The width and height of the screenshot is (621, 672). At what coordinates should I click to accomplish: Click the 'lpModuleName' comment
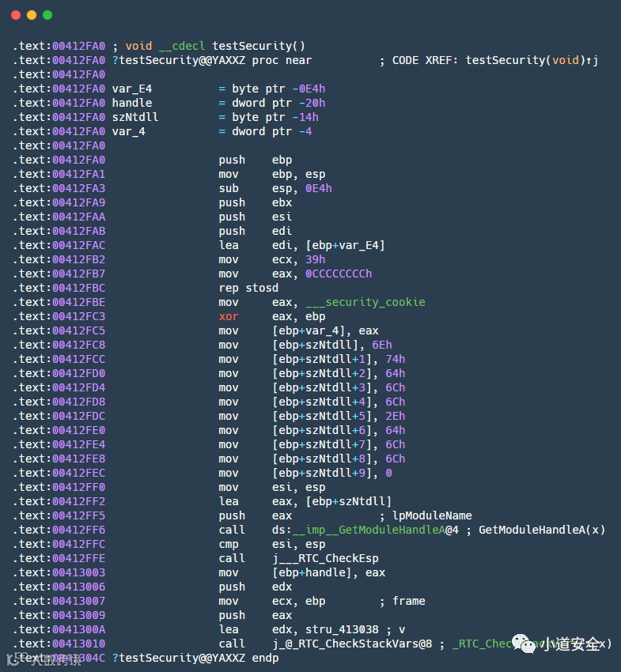[x=432, y=515]
